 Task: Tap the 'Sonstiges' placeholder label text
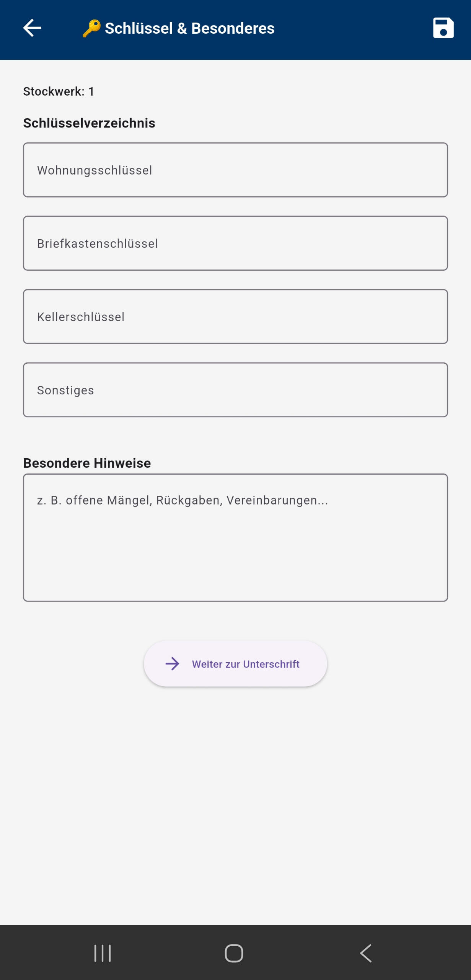click(x=65, y=390)
